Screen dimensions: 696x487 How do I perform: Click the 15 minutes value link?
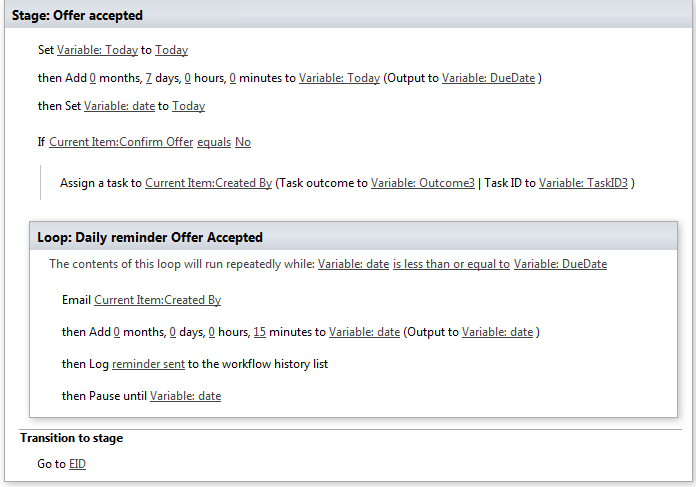coord(259,332)
